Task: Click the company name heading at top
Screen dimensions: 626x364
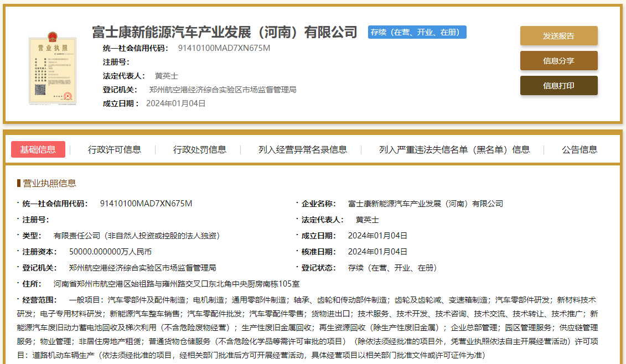Action: pyautogui.click(x=225, y=32)
